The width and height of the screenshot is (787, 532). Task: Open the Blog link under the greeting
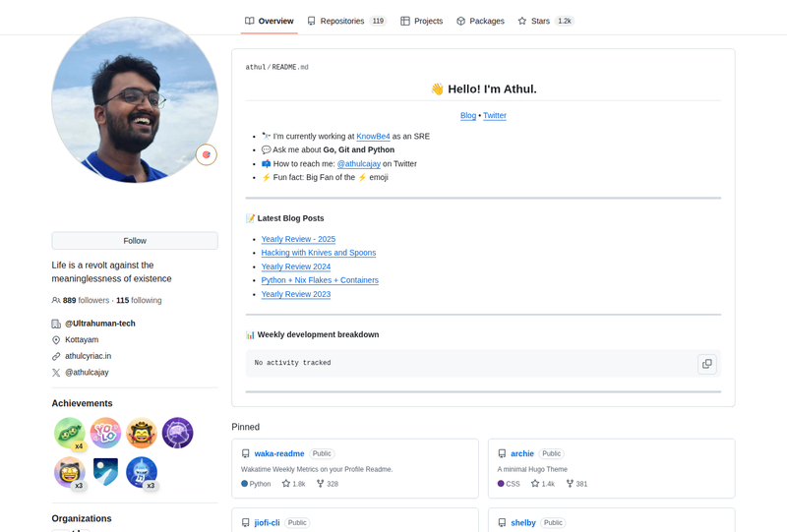[468, 115]
